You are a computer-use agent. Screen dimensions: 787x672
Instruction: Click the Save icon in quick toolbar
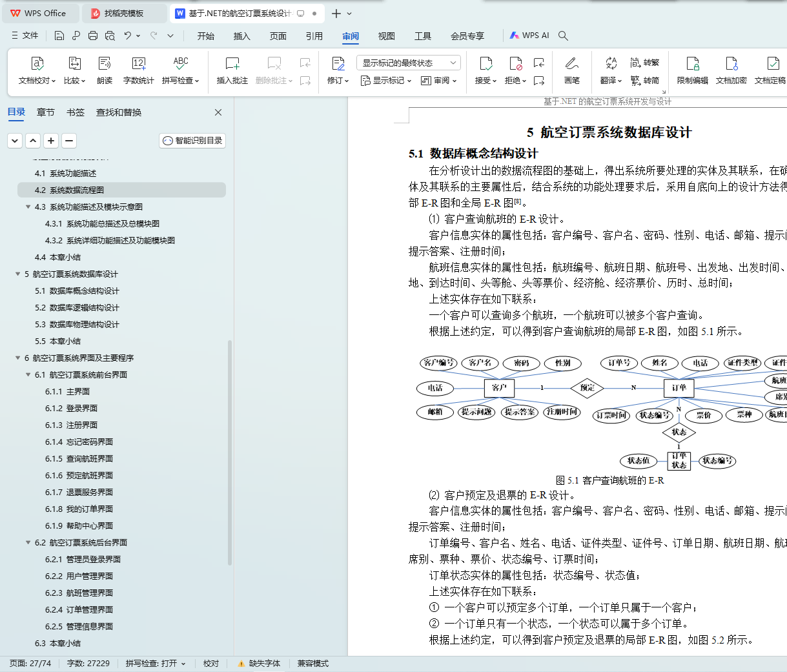[x=59, y=36]
